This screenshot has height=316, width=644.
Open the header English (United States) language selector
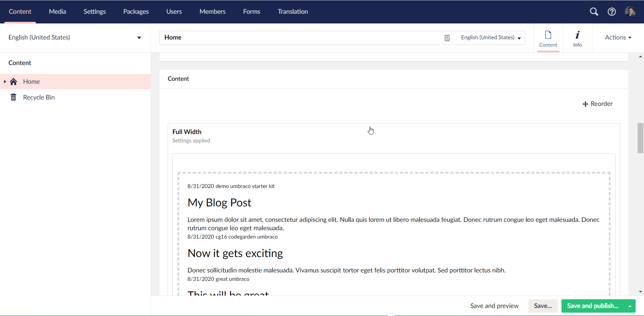(x=491, y=38)
